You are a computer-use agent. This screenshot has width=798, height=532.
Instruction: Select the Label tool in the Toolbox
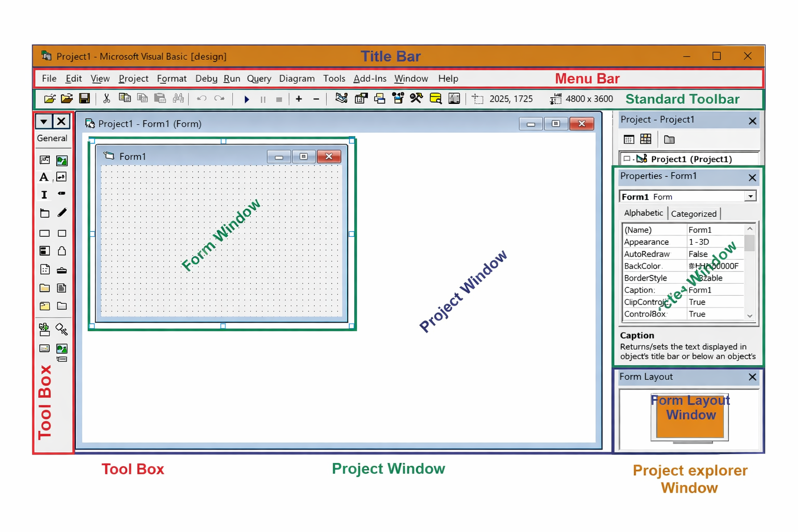44,177
